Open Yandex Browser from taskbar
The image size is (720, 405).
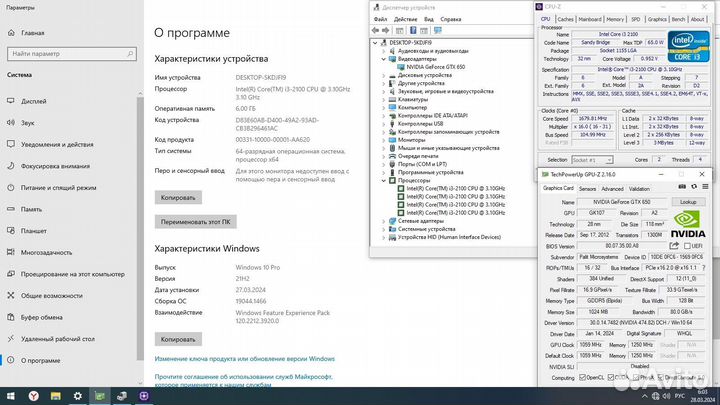(34, 396)
